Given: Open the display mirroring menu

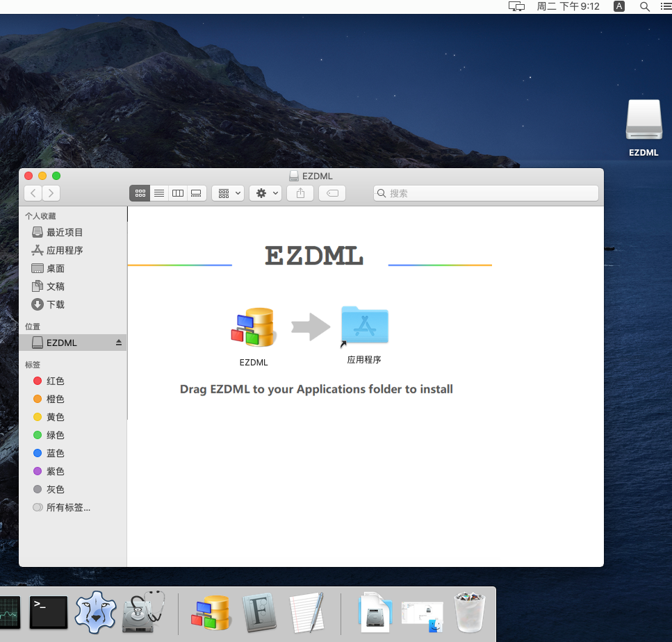Looking at the screenshot, I should click(x=516, y=6).
